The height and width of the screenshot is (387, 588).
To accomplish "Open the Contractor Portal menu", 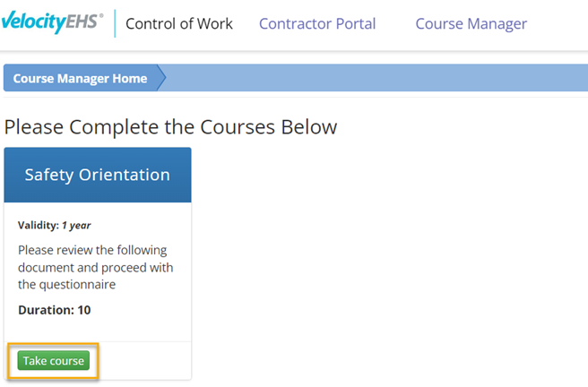I will pyautogui.click(x=317, y=24).
